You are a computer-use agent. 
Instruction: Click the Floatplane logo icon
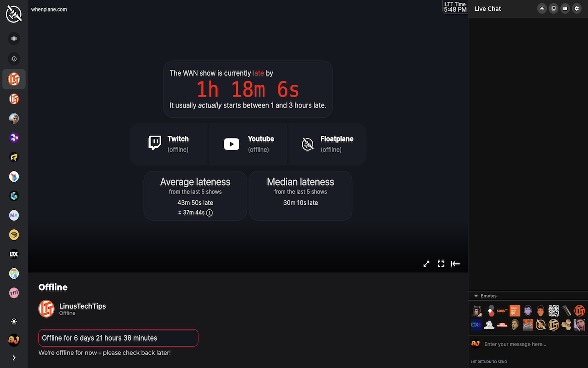[308, 144]
